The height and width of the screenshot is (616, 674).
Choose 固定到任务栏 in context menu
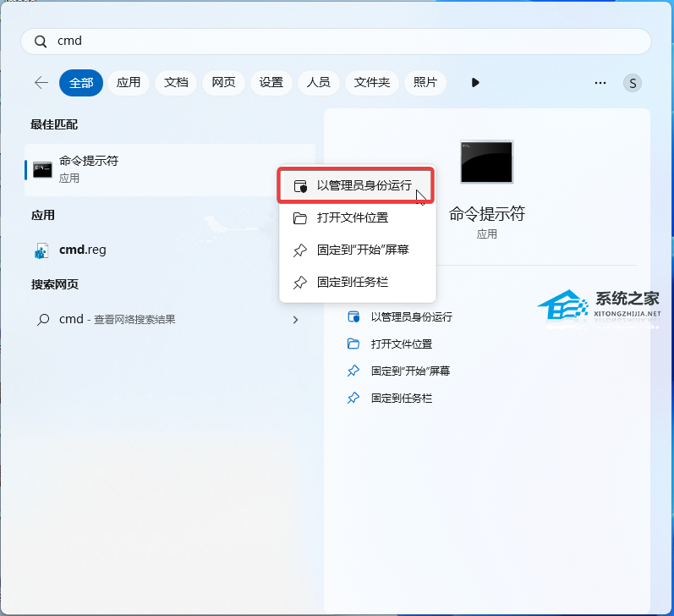(358, 282)
